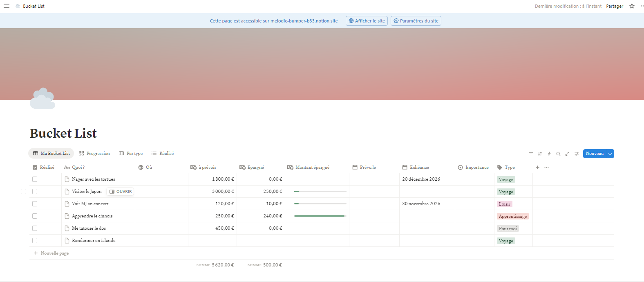Image resolution: width=644 pixels, height=282 pixels.
Task: Open the Epargné column header menu
Action: point(261,167)
